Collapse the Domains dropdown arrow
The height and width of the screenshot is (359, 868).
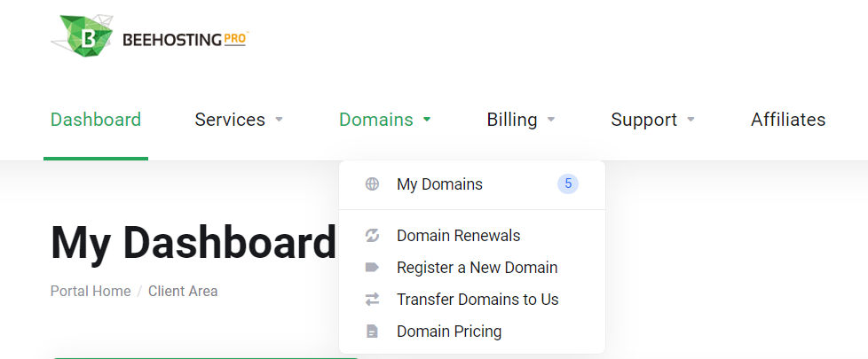click(x=427, y=120)
